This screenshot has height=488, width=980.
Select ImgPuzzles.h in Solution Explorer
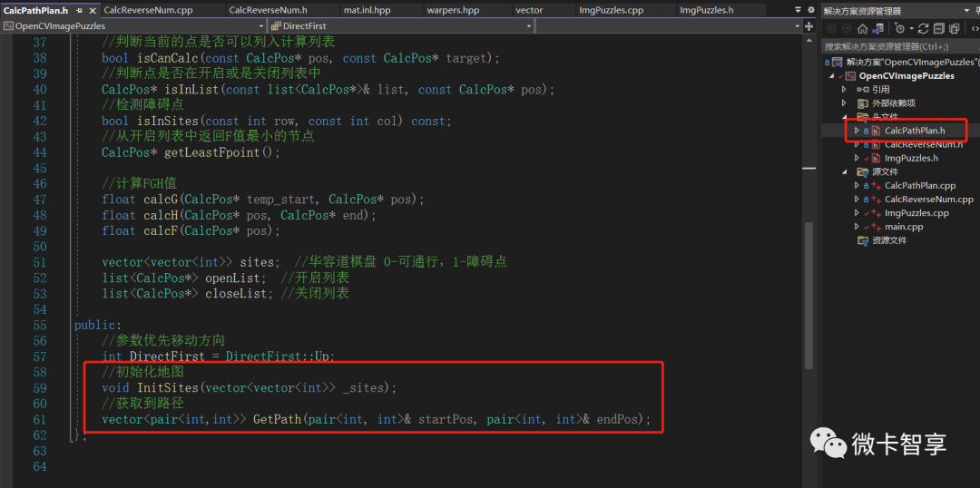point(911,158)
